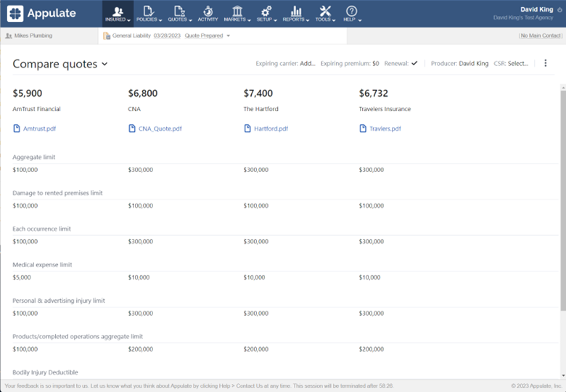Click the David King user name
This screenshot has width=566, height=392.
(536, 9)
